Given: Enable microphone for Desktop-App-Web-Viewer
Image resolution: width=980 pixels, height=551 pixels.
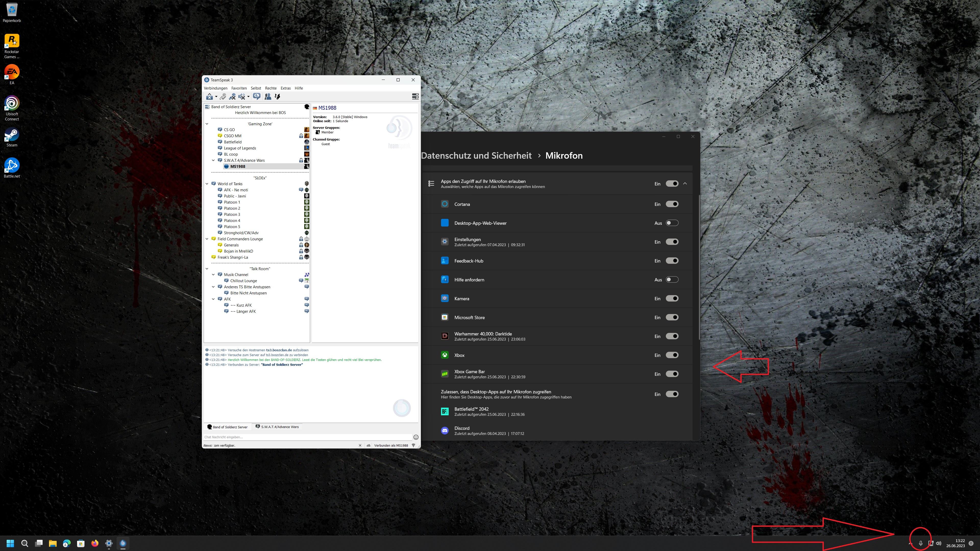Looking at the screenshot, I should point(672,223).
